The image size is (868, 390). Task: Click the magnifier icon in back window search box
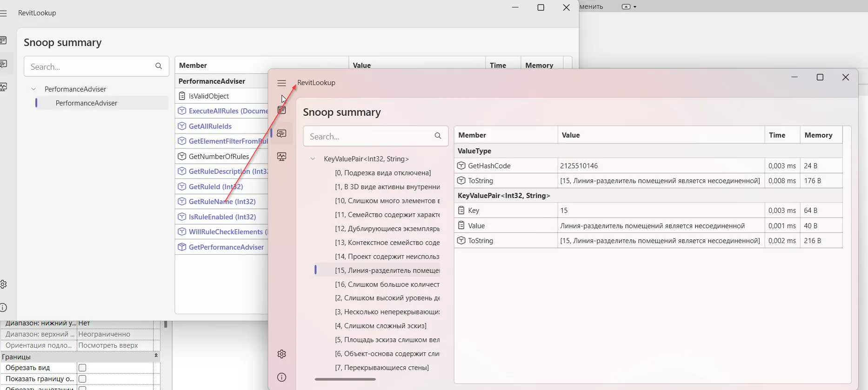click(x=159, y=66)
